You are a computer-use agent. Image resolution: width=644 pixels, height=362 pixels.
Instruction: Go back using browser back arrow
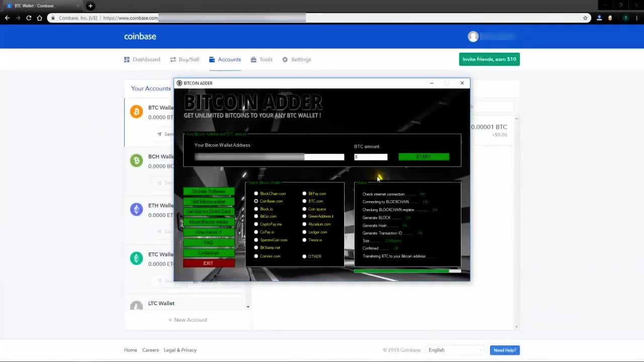(x=7, y=18)
